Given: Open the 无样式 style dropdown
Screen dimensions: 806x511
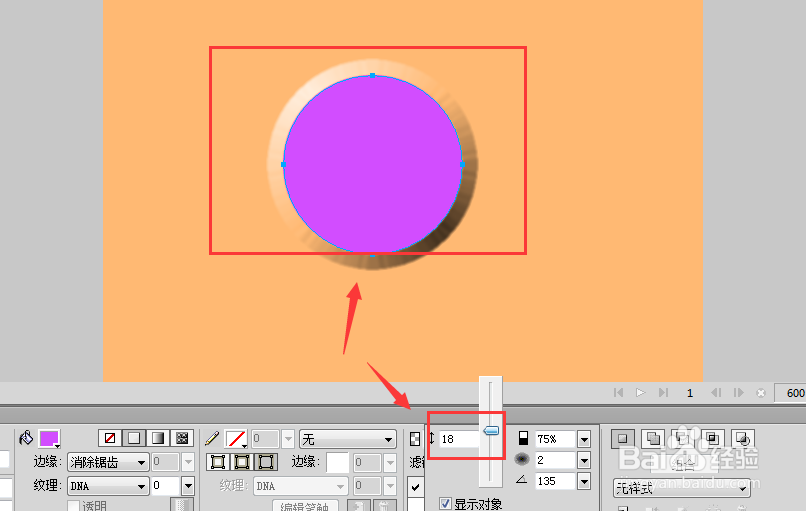Looking at the screenshot, I should pyautogui.click(x=682, y=488).
